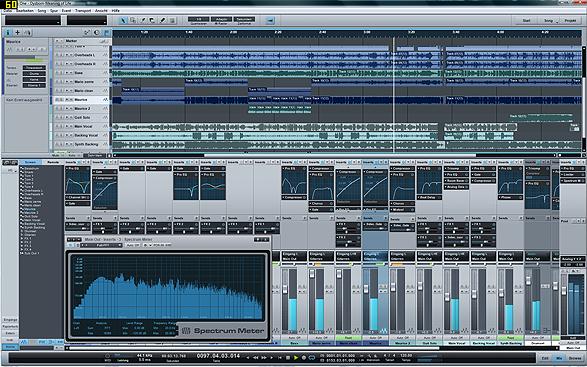587x367 pixels.
Task: Open the Full/FFT dropdown in the Spectrum Meter window
Action: [x=101, y=245]
